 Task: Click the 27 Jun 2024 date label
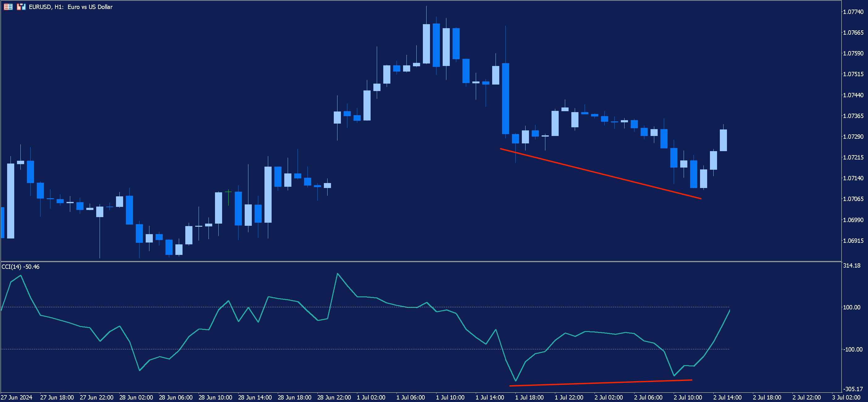pos(17,397)
